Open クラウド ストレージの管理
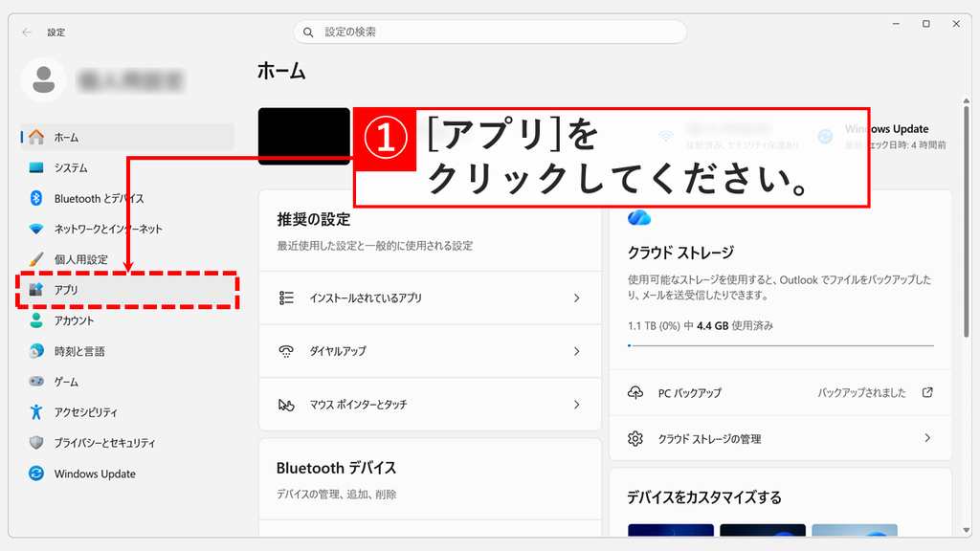Viewport: 980px width, 551px height. pyautogui.click(x=781, y=438)
